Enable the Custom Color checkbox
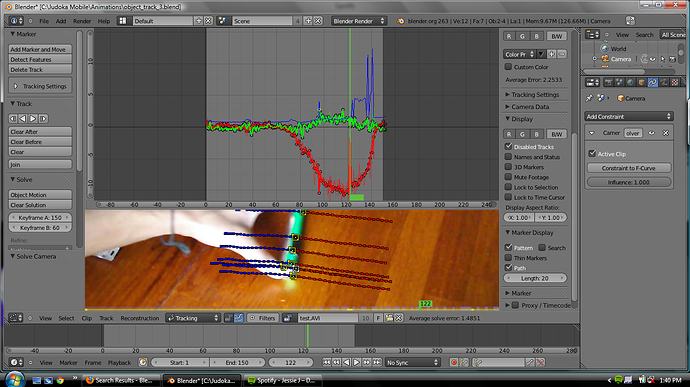 [508, 67]
